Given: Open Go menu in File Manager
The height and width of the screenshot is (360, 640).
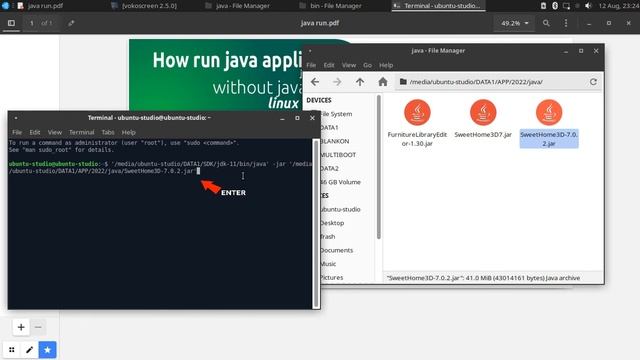Looking at the screenshot, I should 367,65.
